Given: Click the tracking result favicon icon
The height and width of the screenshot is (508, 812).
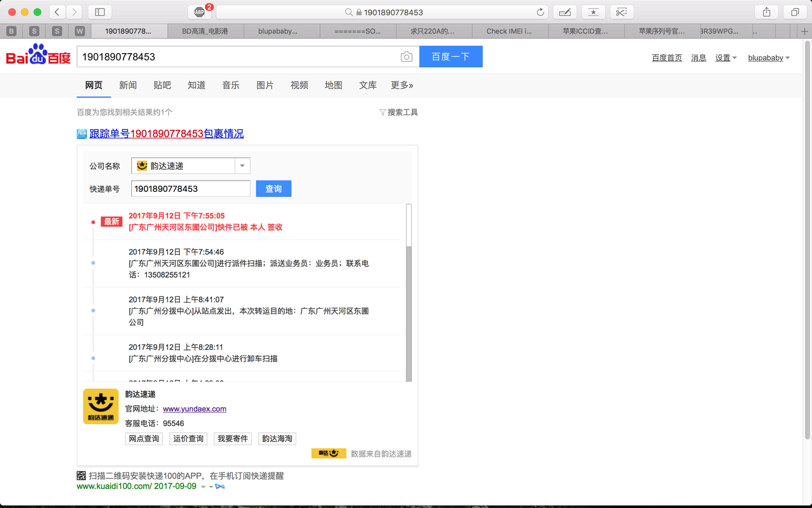Looking at the screenshot, I should pos(82,134).
